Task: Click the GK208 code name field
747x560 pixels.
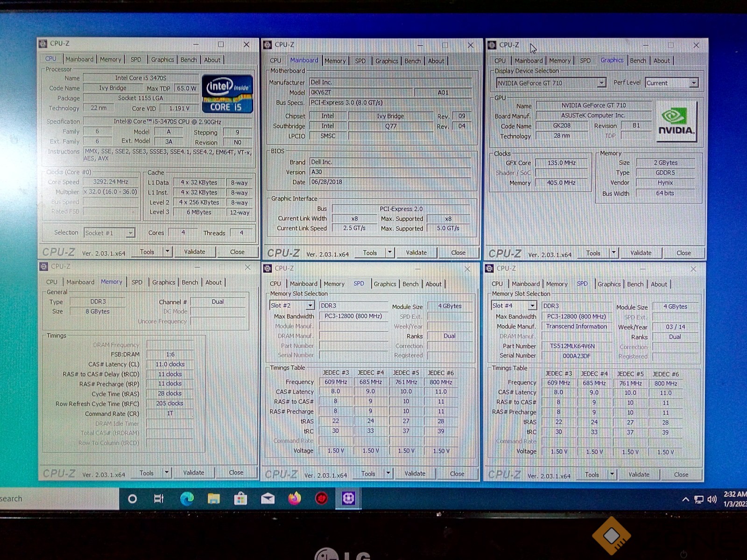Action: pyautogui.click(x=562, y=126)
